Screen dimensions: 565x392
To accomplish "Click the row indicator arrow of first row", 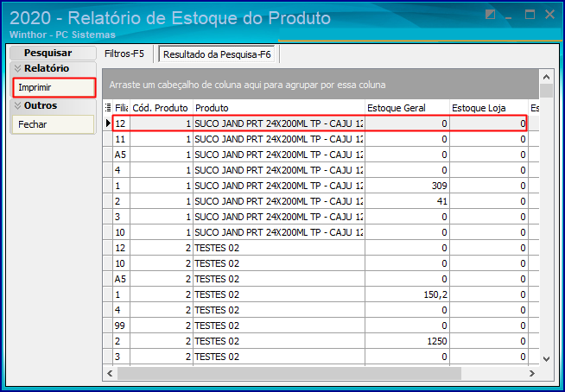I will click(108, 123).
